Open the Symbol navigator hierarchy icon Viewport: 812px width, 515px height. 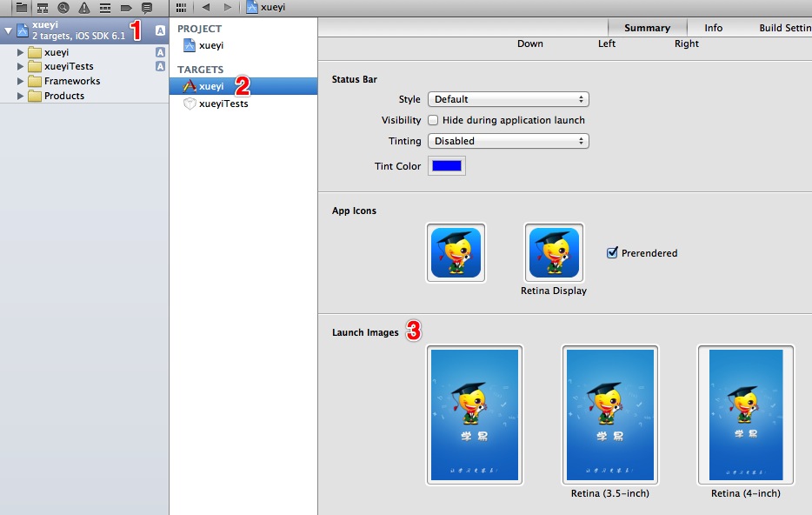(43, 7)
